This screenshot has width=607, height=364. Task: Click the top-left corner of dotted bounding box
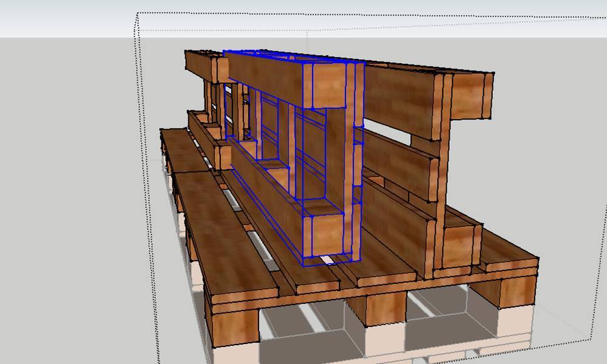pos(137,13)
